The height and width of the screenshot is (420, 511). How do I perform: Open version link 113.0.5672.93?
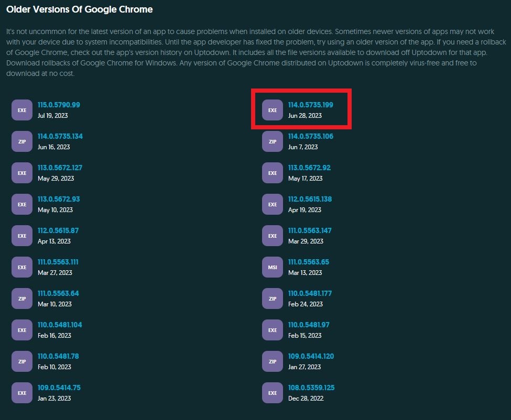[59, 199]
